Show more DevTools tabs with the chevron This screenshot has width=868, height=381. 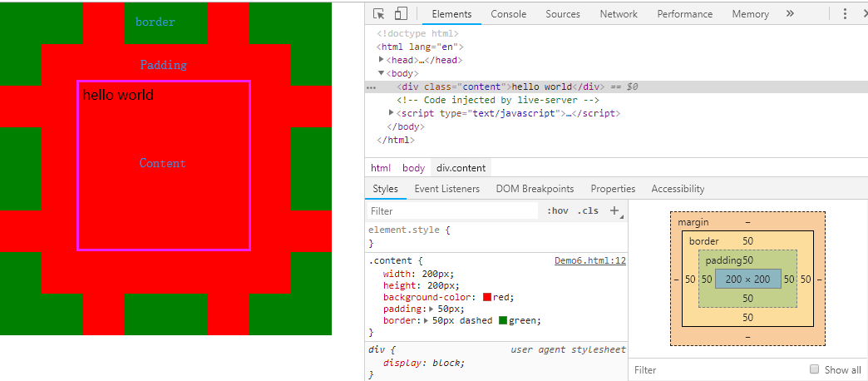[x=790, y=14]
